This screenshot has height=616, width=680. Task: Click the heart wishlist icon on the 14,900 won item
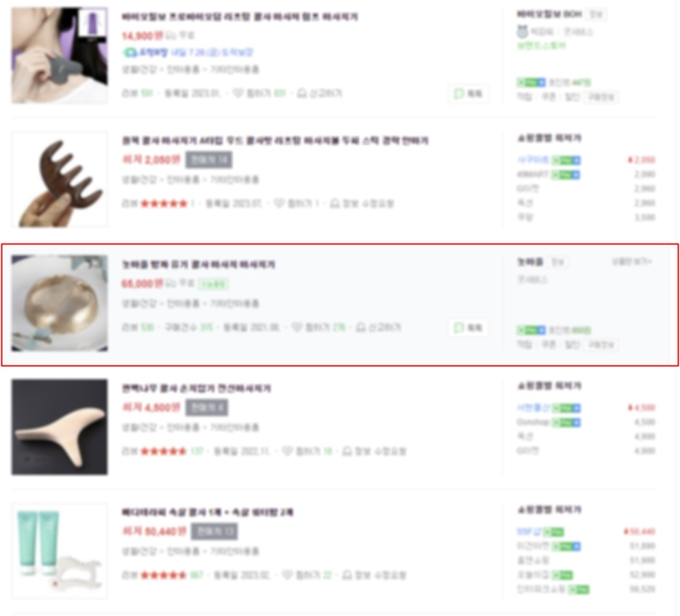(x=238, y=93)
